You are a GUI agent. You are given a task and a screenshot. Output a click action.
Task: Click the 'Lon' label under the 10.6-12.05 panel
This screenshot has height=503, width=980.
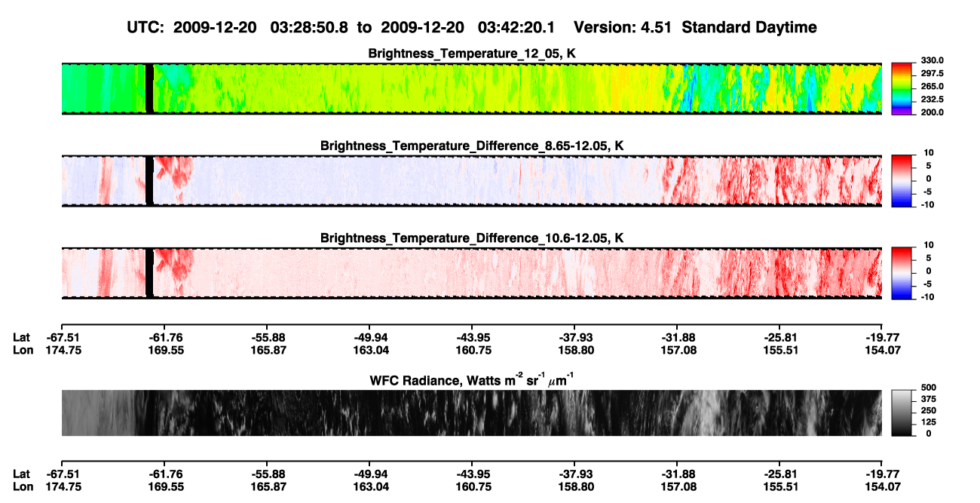pyautogui.click(x=23, y=350)
